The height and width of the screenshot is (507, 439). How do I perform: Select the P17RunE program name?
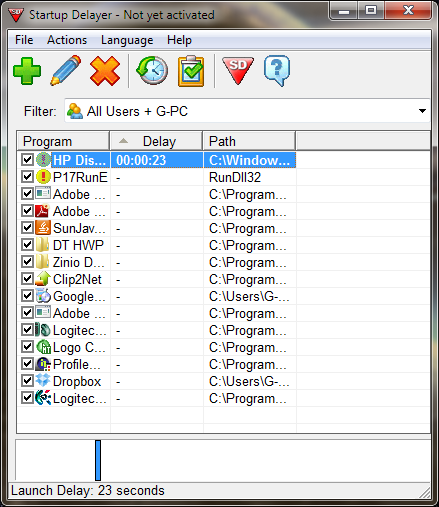coord(80,177)
